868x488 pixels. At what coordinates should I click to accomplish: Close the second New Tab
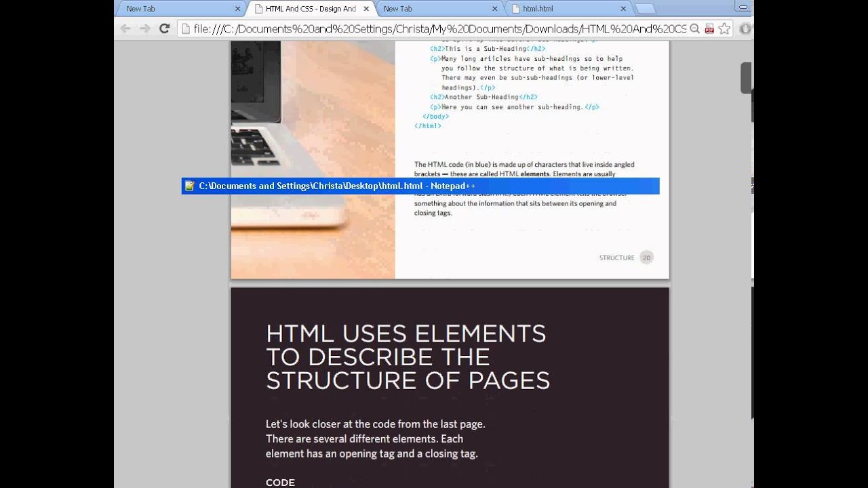pos(496,9)
